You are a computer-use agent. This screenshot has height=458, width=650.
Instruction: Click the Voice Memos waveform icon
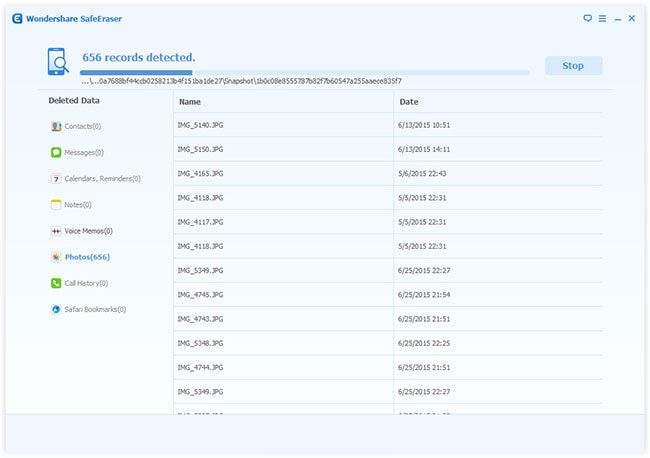(56, 231)
